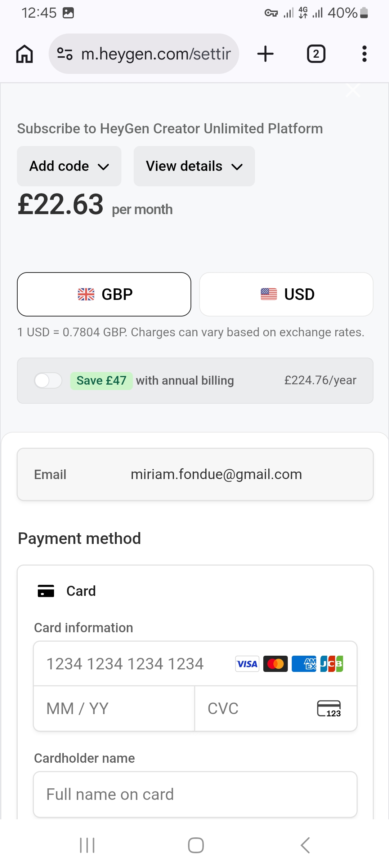Open the browser three-dot menu
Screen dimensions: 389x868
coord(364,54)
